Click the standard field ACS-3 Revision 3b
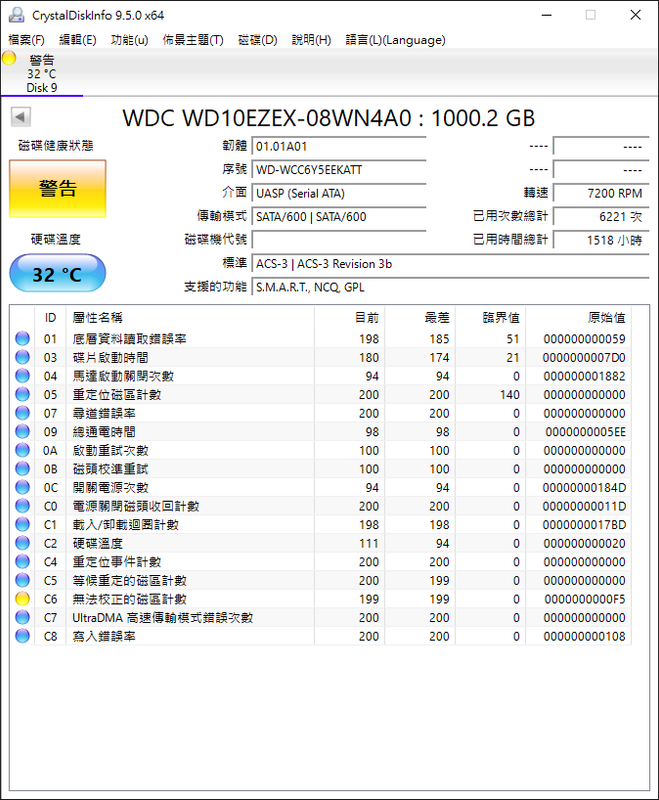The height and width of the screenshot is (800, 659). coord(450,264)
